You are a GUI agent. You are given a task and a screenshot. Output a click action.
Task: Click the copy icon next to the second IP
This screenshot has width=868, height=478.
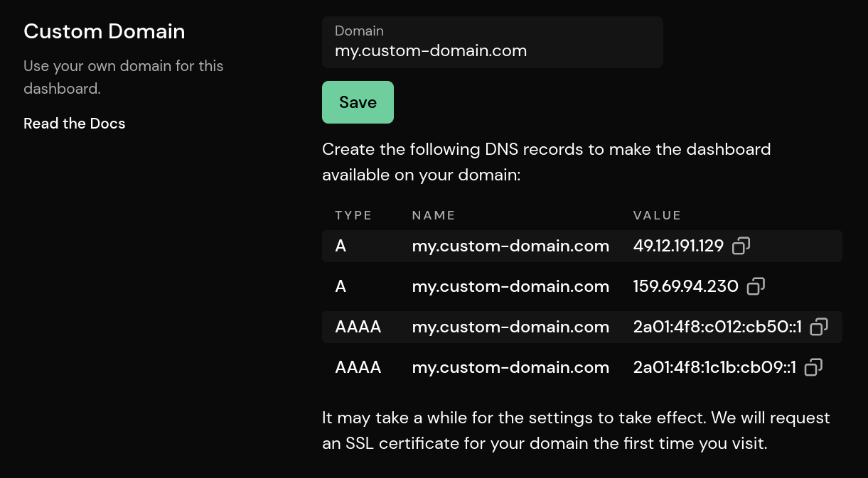(755, 286)
